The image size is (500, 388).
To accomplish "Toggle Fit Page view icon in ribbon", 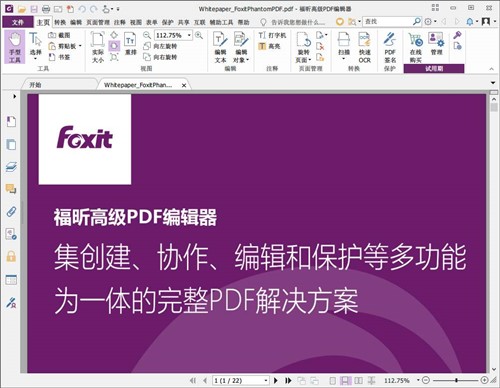I will pyautogui.click(x=114, y=35).
